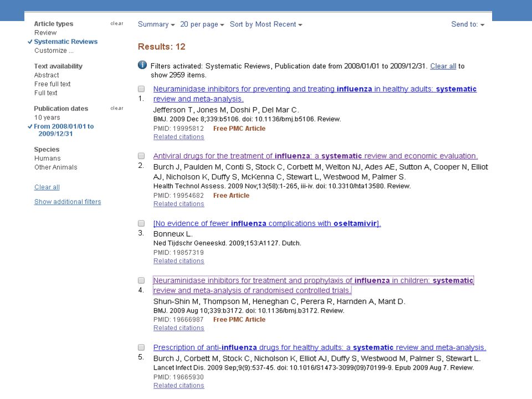The height and width of the screenshot is (399, 532).
Task: Open the Send to dropdown
Action: point(468,24)
